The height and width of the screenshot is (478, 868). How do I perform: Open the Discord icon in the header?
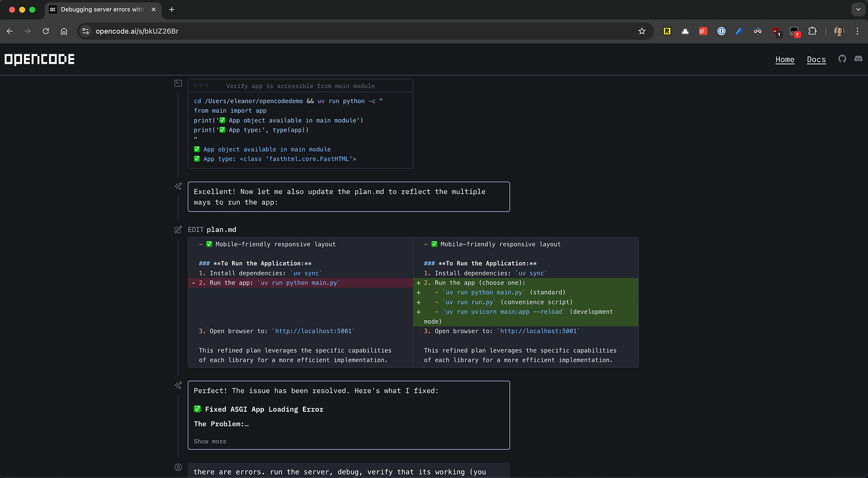859,58
